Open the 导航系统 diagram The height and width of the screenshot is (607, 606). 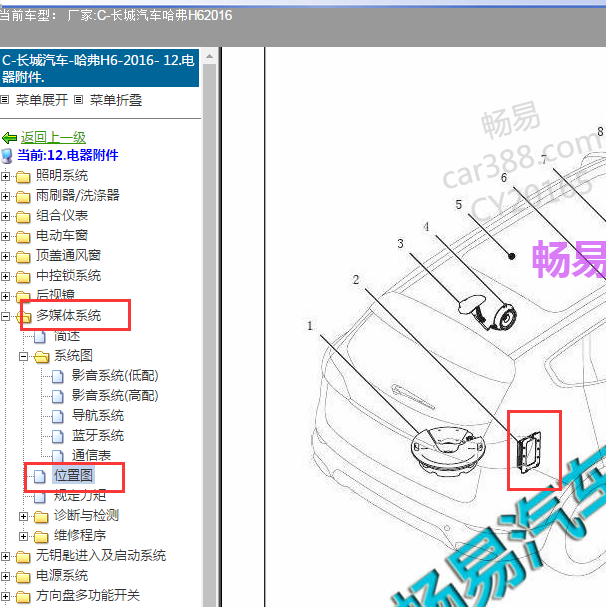[98, 416]
